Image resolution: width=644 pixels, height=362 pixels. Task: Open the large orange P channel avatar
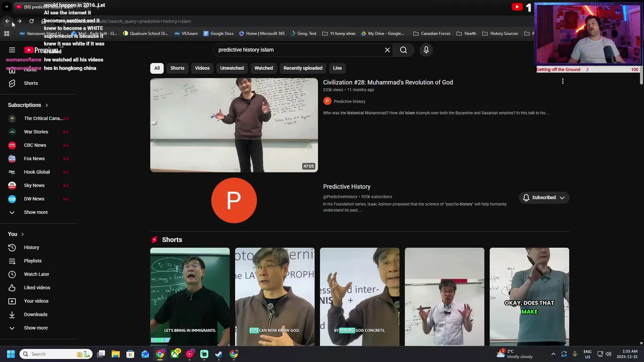234,200
